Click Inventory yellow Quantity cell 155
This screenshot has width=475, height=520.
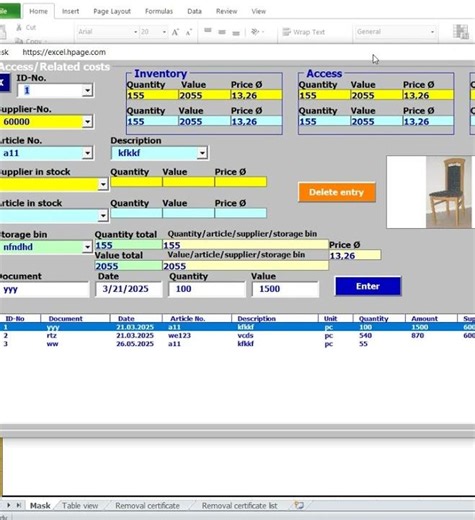pos(152,96)
